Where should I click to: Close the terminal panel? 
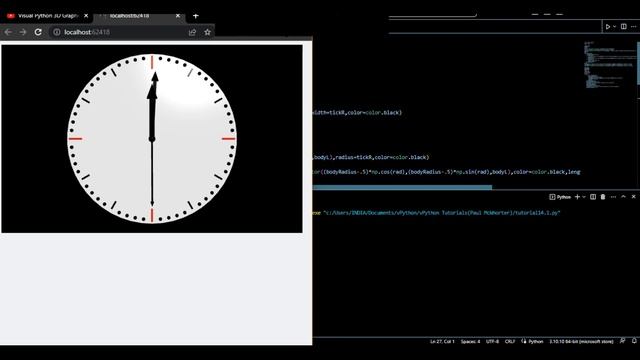click(x=633, y=197)
